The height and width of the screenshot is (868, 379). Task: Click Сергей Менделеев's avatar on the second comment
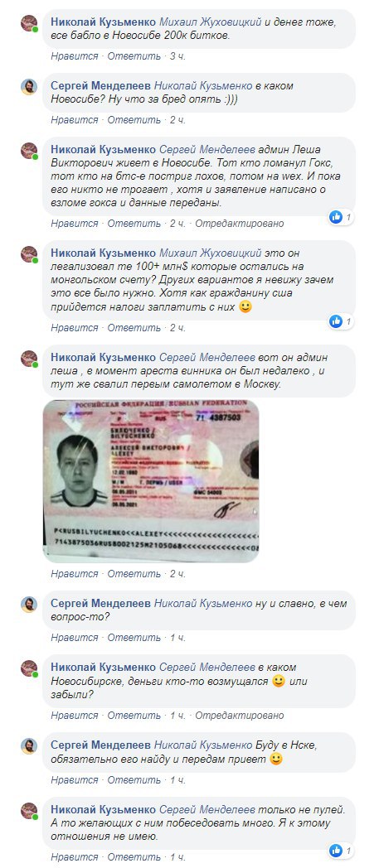click(x=29, y=87)
